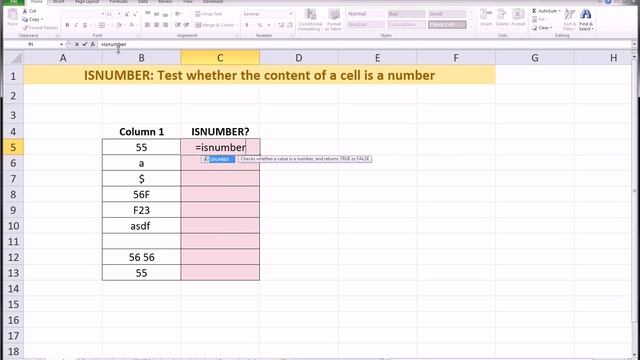640x360 pixels.
Task: Open Find & Select binoculars
Action: 586,19
